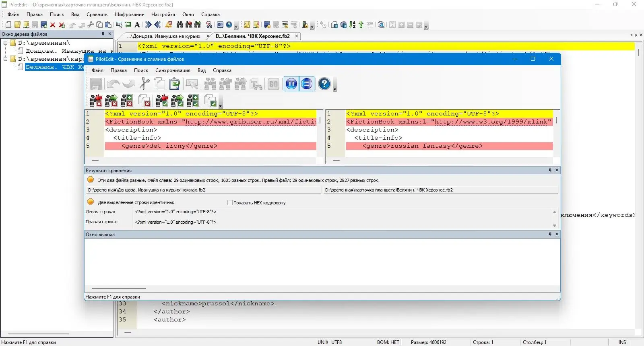This screenshot has width=644, height=346.
Task: Enable the 'Показать HEX-кодировку' checkbox
Action: click(x=230, y=203)
